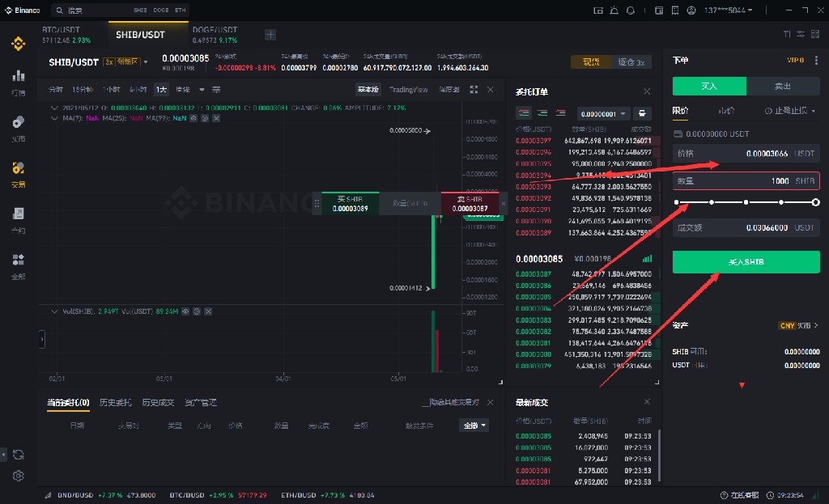Image resolution: width=829 pixels, height=504 pixels.
Task: Close the order book panel
Action: click(647, 91)
